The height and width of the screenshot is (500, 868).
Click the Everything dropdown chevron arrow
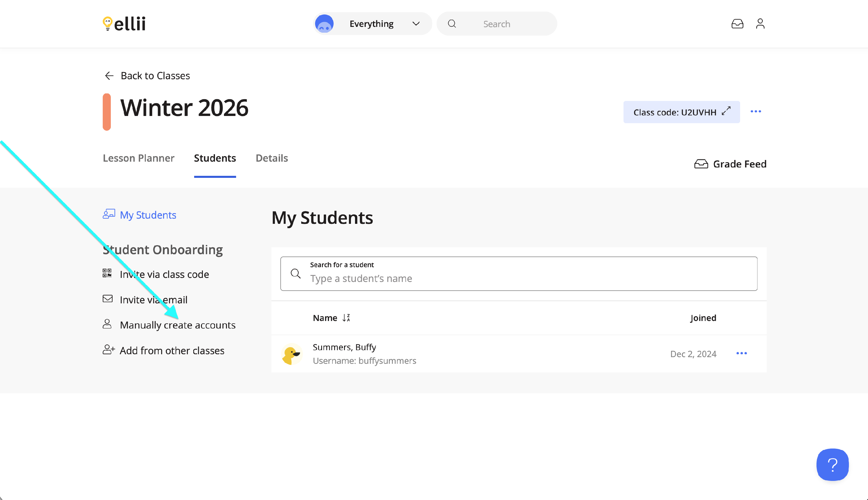coord(416,24)
